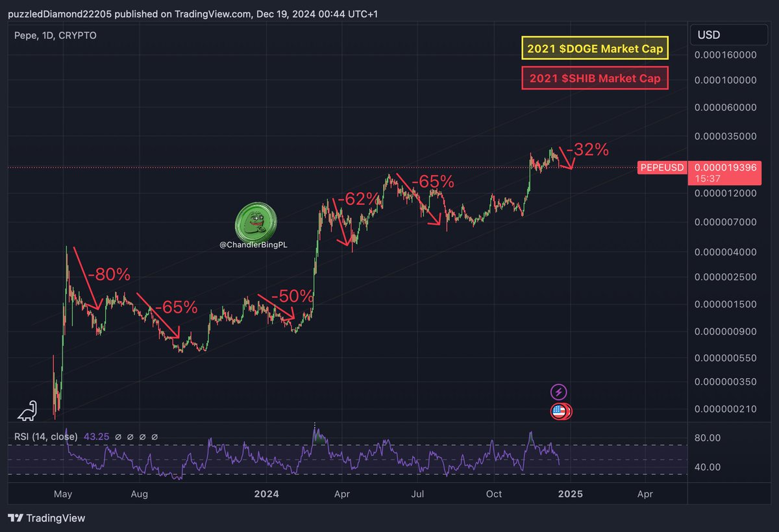Viewport: 779px width, 532px height.
Task: Select the -50% drawdown label
Action: point(292,296)
